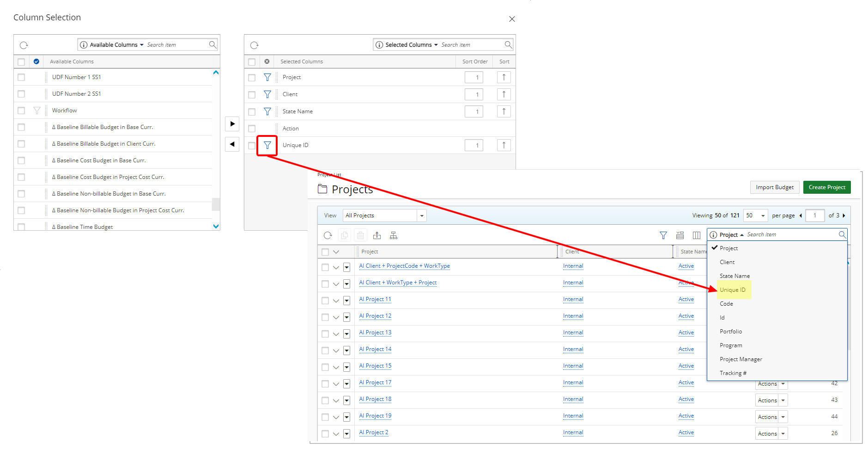Open Actions dropdown for row 43
Screen dimensions: 868x449
tap(783, 400)
